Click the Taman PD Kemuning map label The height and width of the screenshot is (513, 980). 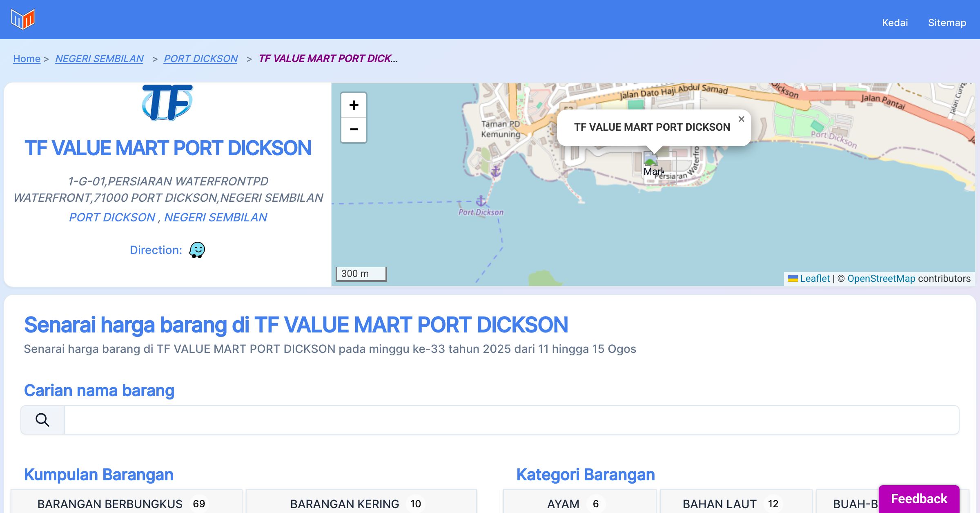click(x=501, y=129)
